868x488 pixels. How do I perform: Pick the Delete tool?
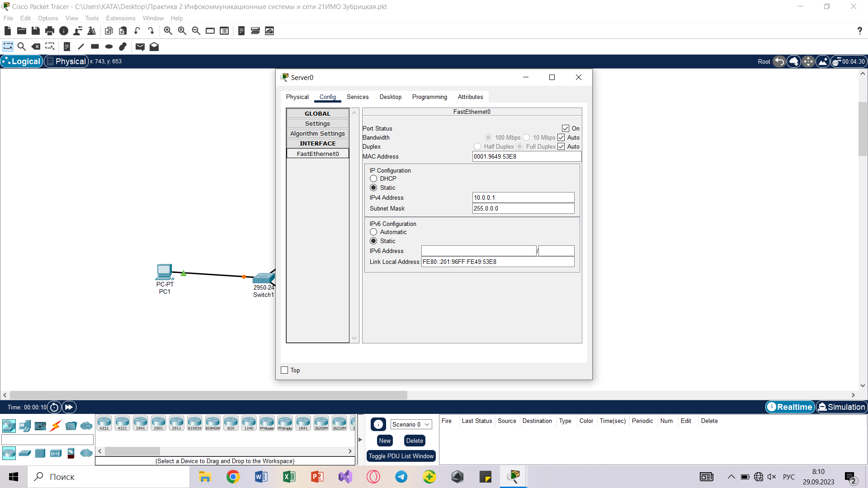tap(36, 47)
